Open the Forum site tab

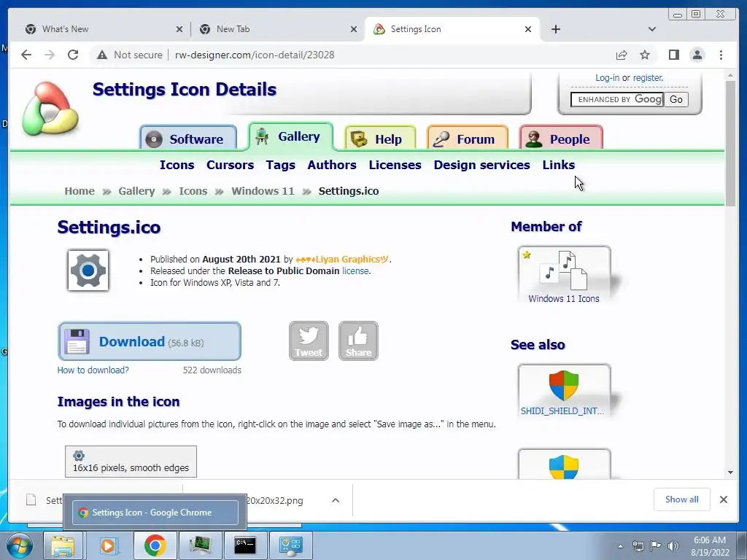pos(468,139)
